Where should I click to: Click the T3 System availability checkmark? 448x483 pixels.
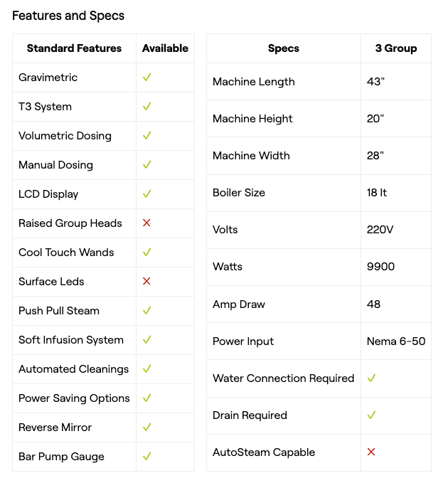146,107
